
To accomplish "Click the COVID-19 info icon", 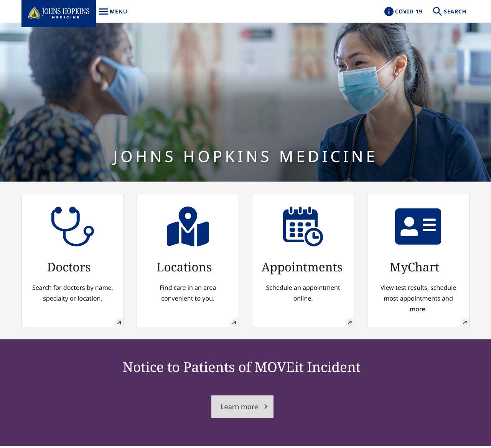I will pos(389,12).
